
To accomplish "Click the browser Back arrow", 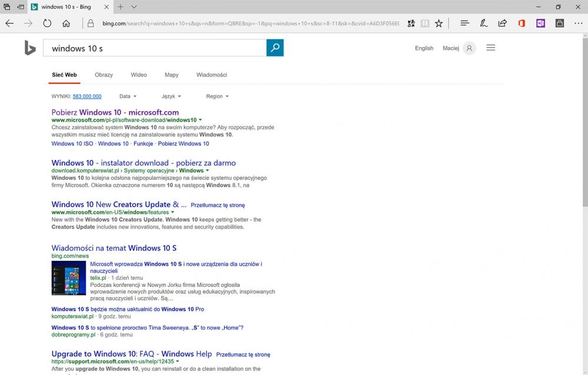I will pos(9,24).
